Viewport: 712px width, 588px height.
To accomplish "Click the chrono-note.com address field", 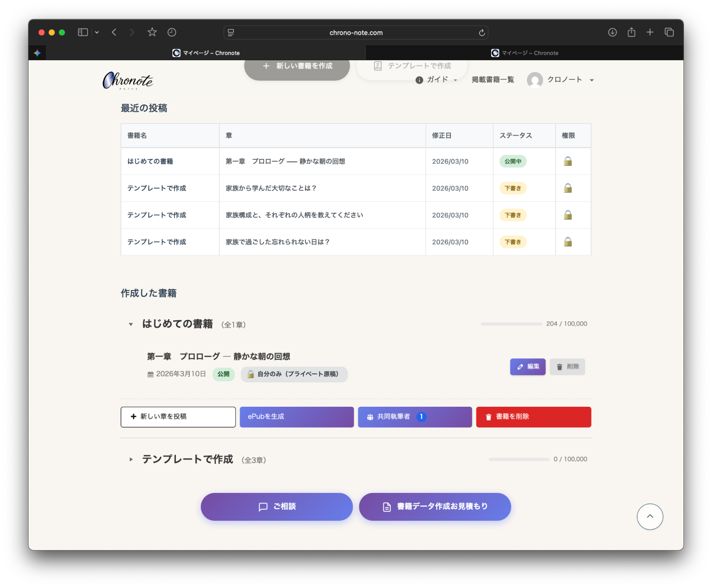I will tap(355, 33).
